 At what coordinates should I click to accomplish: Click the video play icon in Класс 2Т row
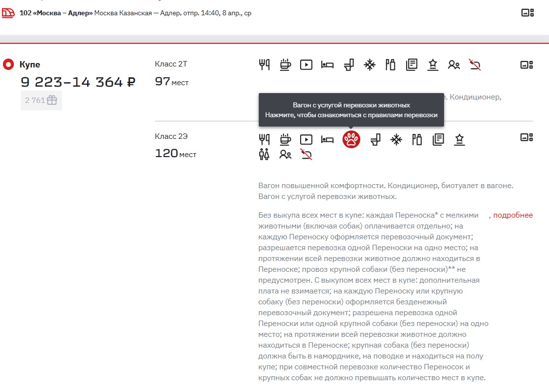(x=306, y=65)
